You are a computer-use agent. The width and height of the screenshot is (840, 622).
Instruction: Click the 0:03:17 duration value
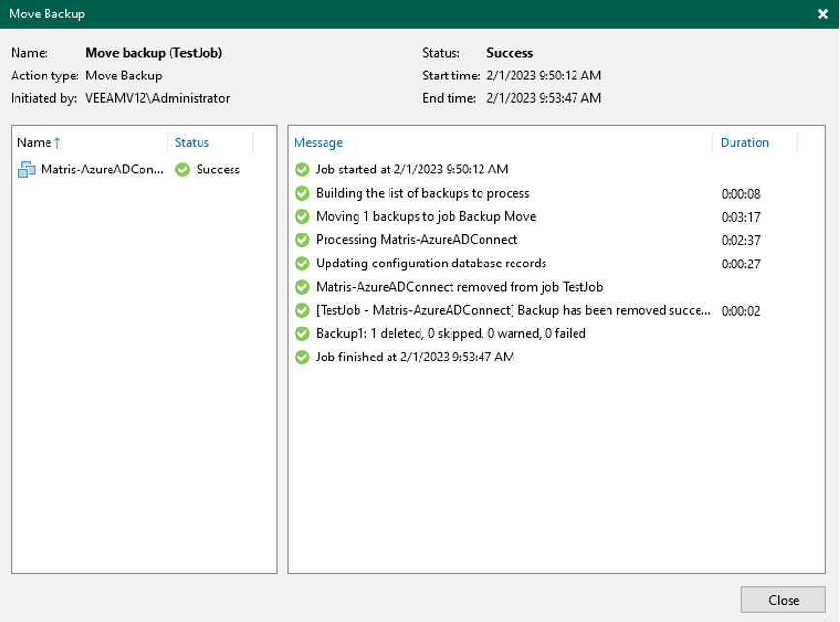739,217
